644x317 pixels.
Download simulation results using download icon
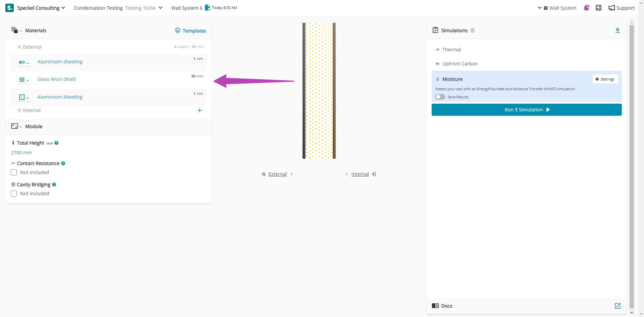(618, 30)
